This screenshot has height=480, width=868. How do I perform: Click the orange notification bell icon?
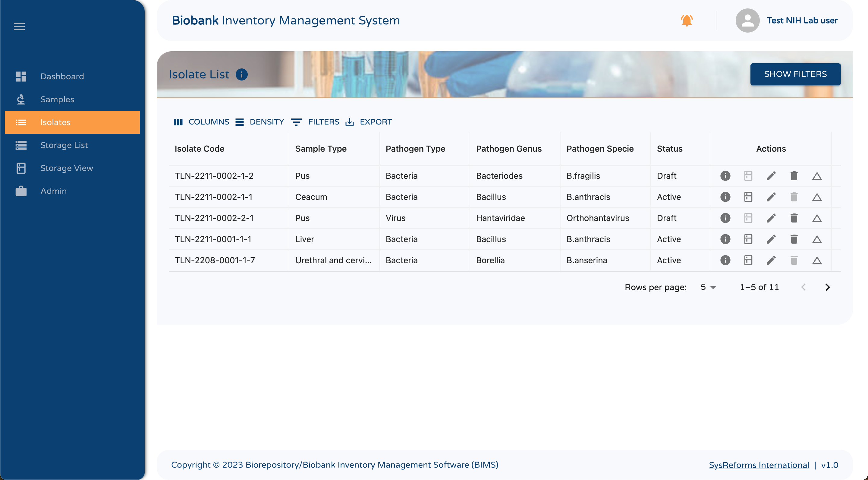tap(686, 20)
